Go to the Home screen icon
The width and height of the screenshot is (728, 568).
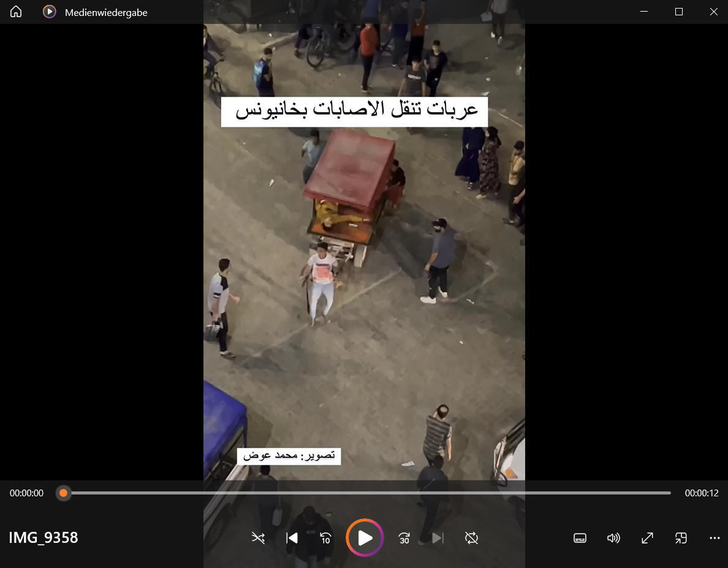(x=16, y=12)
